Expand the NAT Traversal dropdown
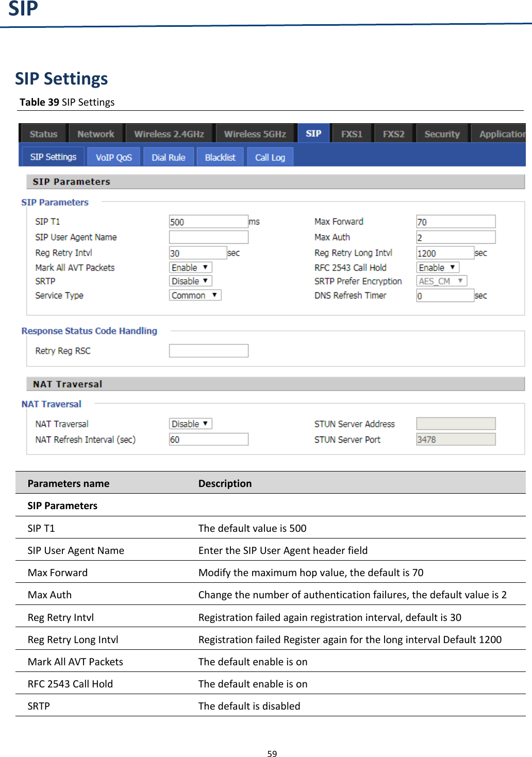 click(x=190, y=423)
